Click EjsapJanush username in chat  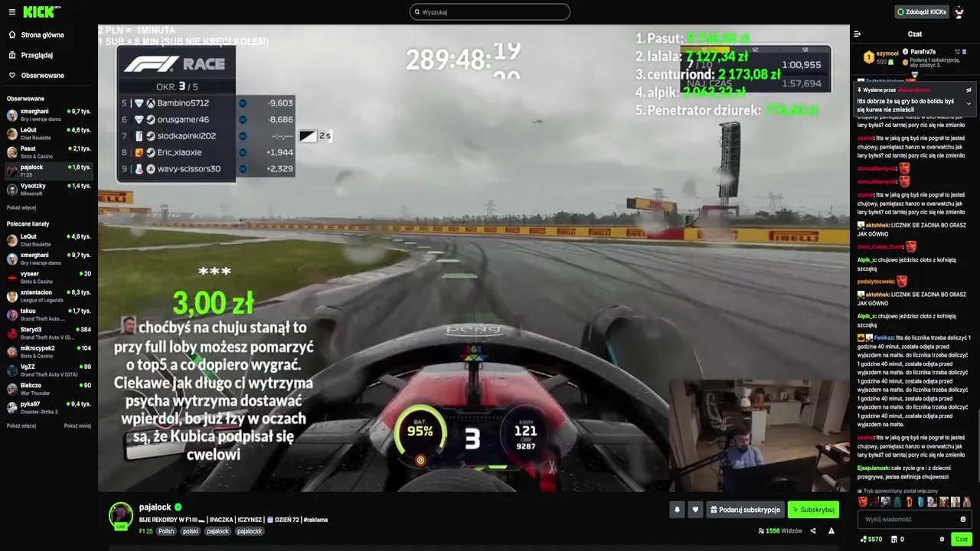(x=874, y=468)
